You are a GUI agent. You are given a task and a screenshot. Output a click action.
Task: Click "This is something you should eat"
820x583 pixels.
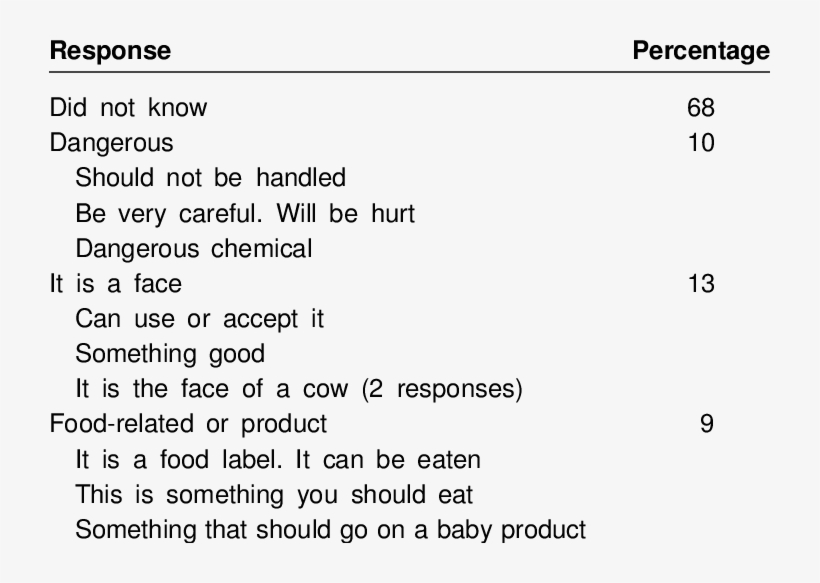274,495
